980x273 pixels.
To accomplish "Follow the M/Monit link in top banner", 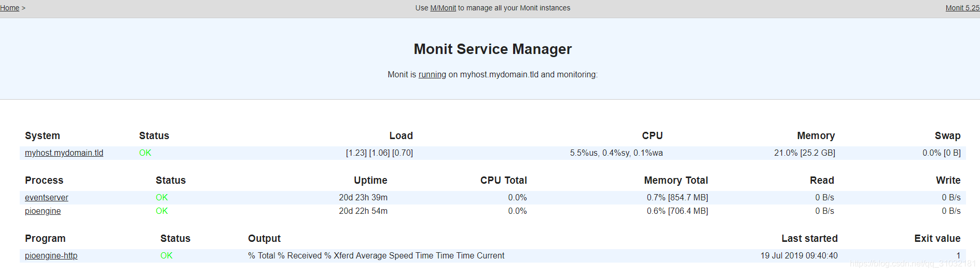I will 443,8.
